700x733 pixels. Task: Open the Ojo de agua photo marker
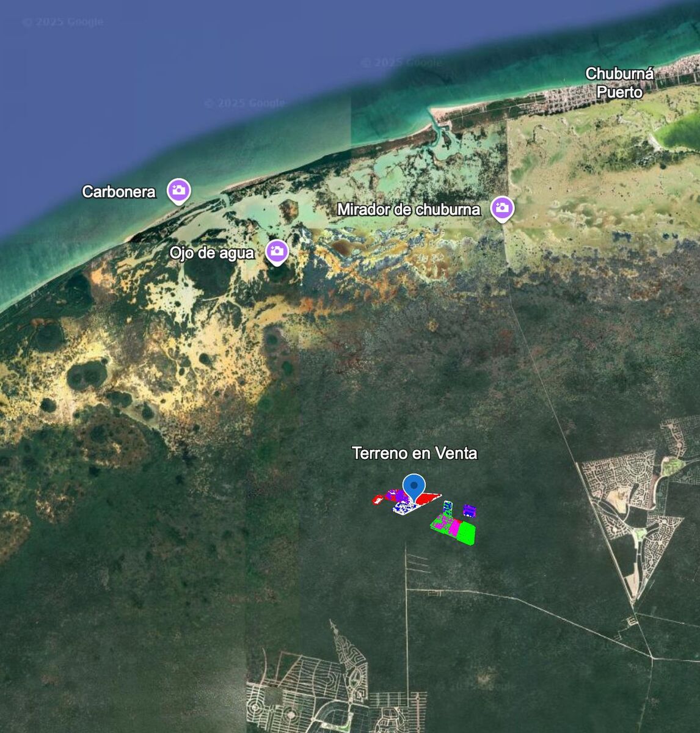tap(277, 251)
